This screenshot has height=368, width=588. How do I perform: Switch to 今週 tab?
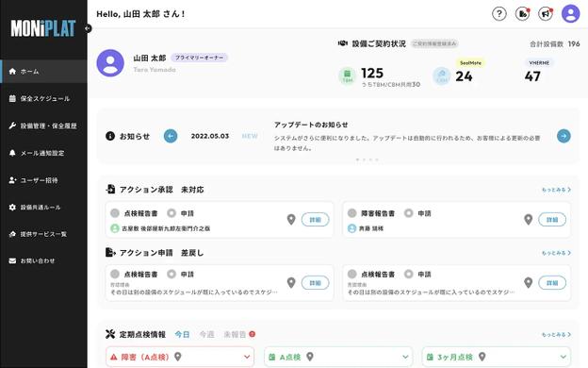[206, 334]
